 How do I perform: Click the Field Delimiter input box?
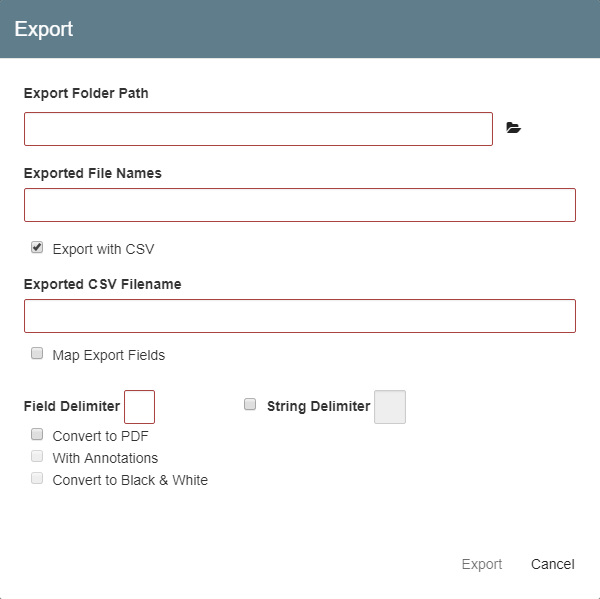click(139, 407)
